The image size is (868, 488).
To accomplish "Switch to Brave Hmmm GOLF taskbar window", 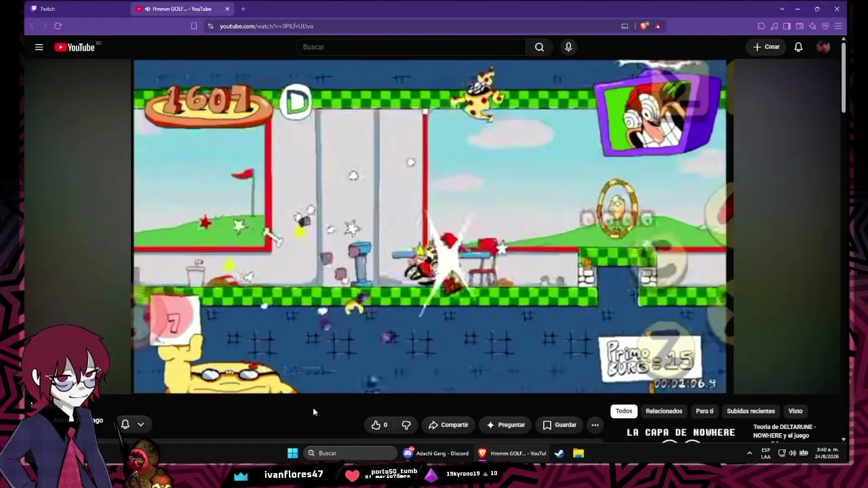I will (512, 453).
